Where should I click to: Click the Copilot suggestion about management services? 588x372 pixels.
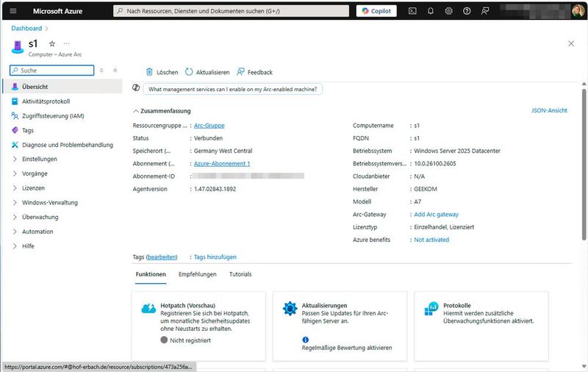(x=232, y=89)
